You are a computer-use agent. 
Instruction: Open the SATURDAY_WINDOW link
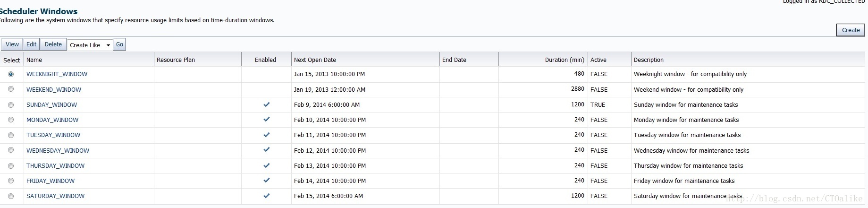pyautogui.click(x=55, y=196)
